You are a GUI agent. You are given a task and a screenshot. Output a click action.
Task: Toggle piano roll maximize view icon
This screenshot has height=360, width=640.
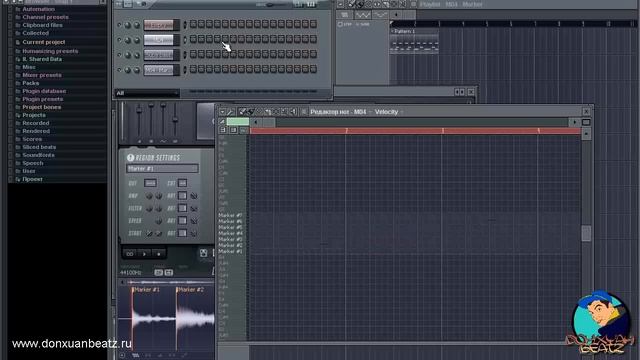pyautogui.click(x=586, y=122)
